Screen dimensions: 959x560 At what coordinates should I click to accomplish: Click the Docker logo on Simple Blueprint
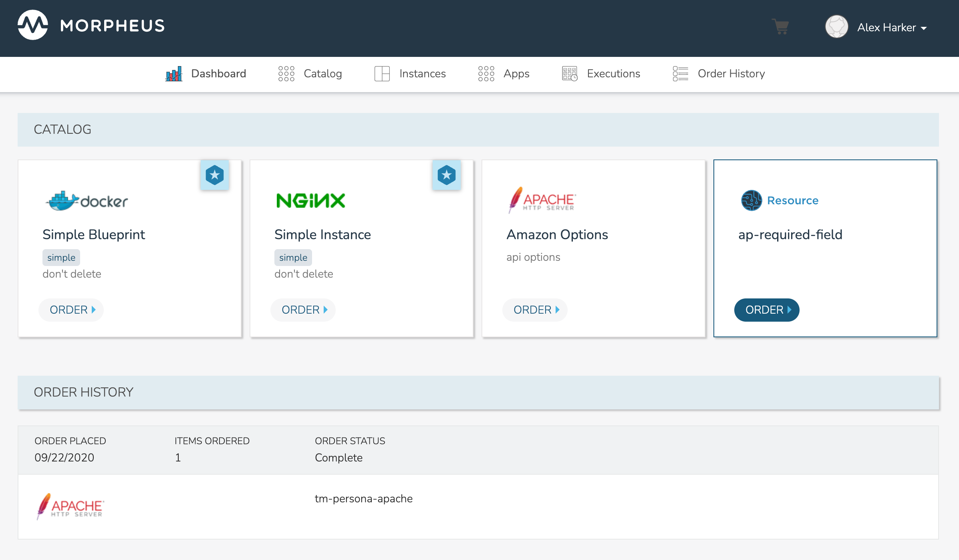pyautogui.click(x=87, y=201)
